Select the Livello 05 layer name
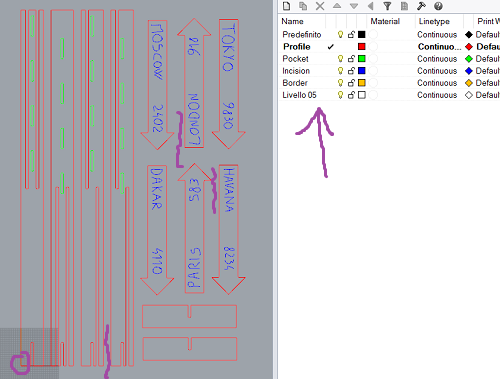Viewport: 500px width, 379px height. [x=299, y=95]
